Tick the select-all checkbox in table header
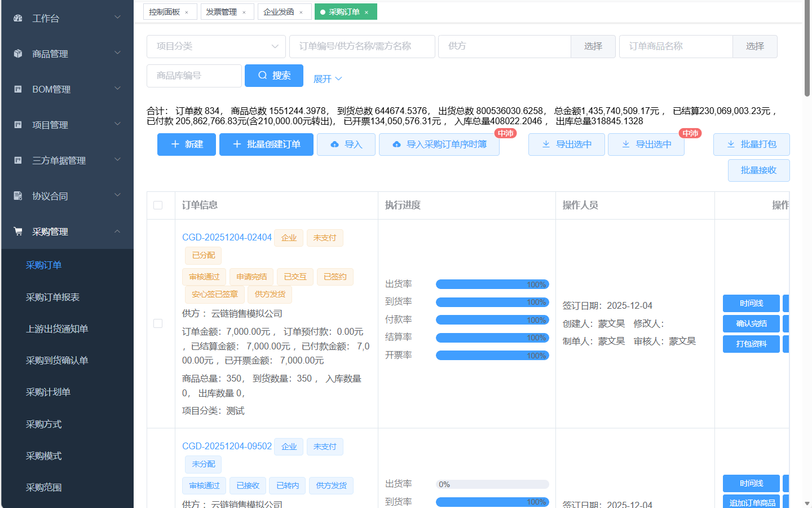This screenshot has height=508, width=812. (x=158, y=205)
